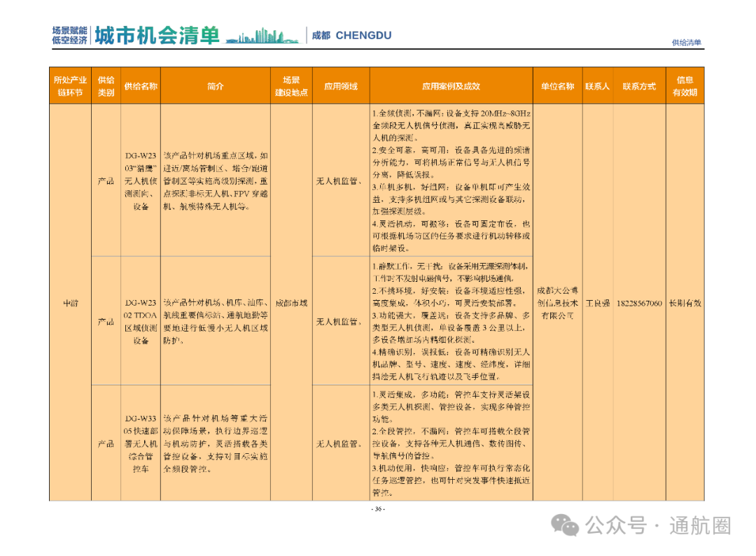This screenshot has width=756, height=556.
Task: Click the '长期有效' validity cell
Action: pos(685,303)
